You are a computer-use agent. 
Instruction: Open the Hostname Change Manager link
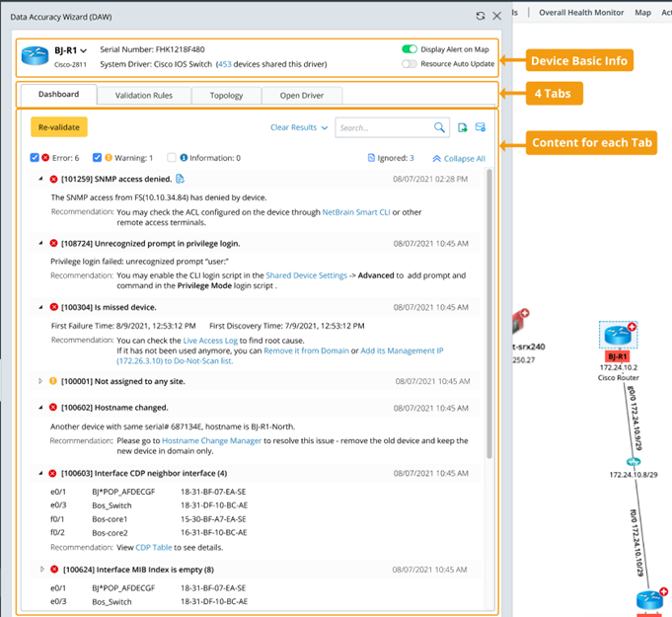point(212,440)
